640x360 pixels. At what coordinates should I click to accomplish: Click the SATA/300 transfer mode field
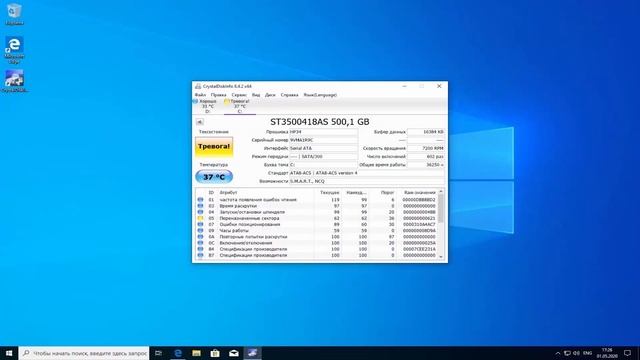click(323, 156)
